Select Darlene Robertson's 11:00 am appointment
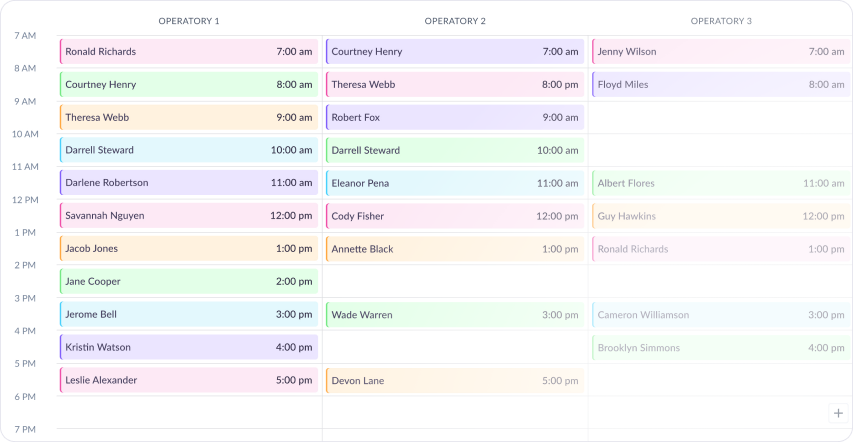This screenshot has height=442, width=853. point(188,183)
